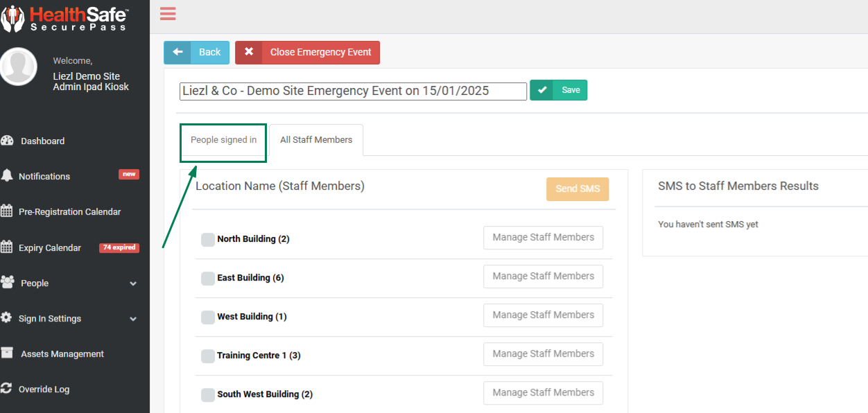This screenshot has height=413, width=868.
Task: Click the Send SMS button
Action: coord(577,189)
